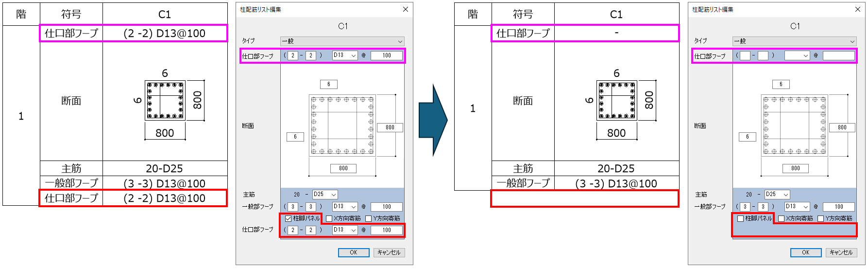The height and width of the screenshot is (269, 868).
Task: Click the 6 field beside the section, left dialog
Action: tap(295, 137)
